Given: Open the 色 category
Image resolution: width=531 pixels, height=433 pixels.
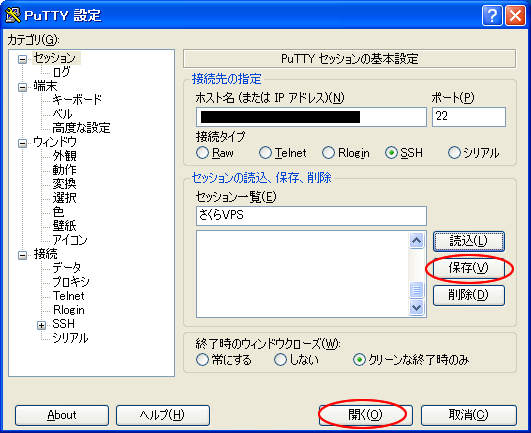Looking at the screenshot, I should (58, 212).
